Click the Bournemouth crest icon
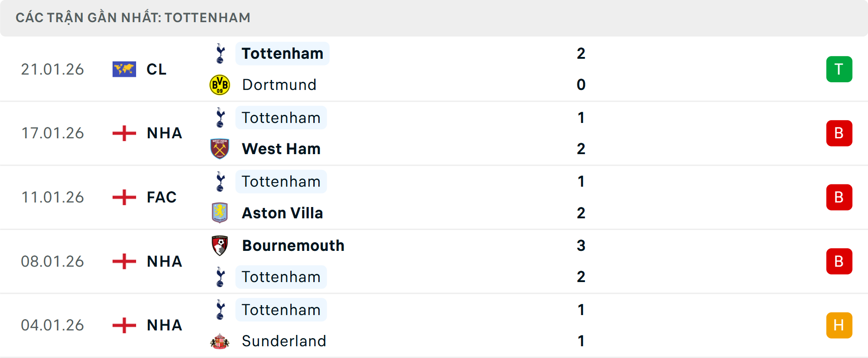 point(220,246)
